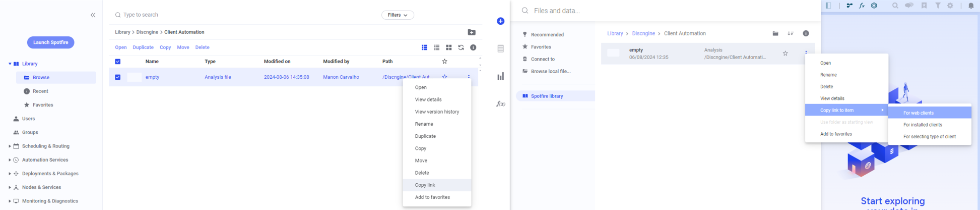Expand Scheduling & Routing section

point(10,146)
